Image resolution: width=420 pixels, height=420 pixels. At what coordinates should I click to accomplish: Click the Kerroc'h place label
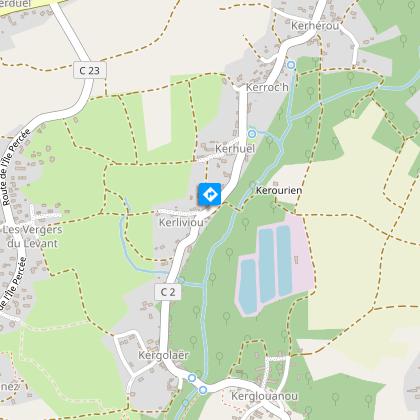(x=267, y=88)
